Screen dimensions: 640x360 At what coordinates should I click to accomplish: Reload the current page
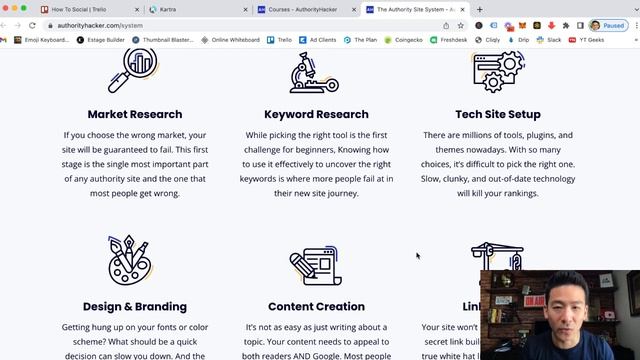point(32,25)
